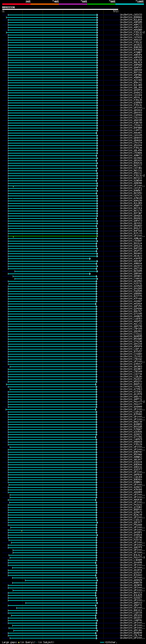Open hit UniRef100_P35133
The width and height of the screenshot is (146, 644).
131,35
